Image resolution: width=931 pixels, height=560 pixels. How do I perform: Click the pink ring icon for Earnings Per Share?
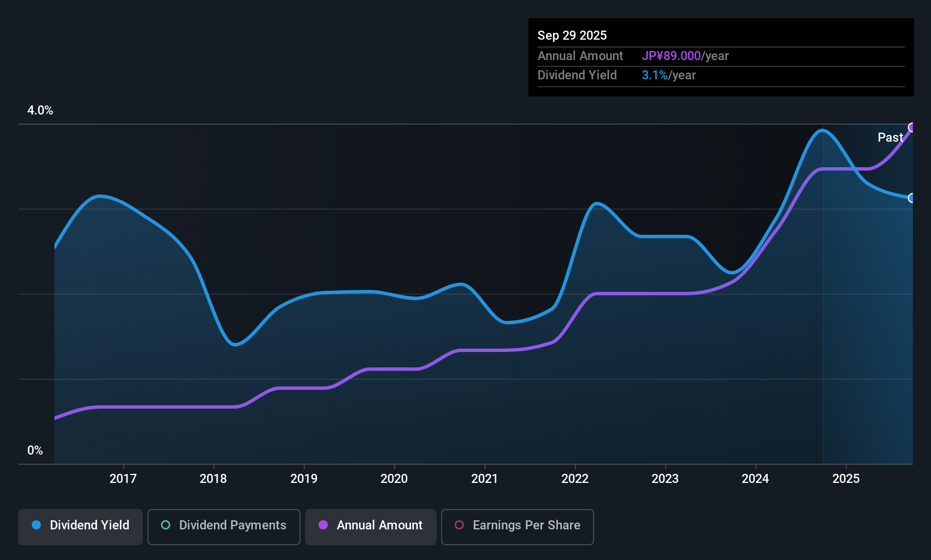click(459, 525)
